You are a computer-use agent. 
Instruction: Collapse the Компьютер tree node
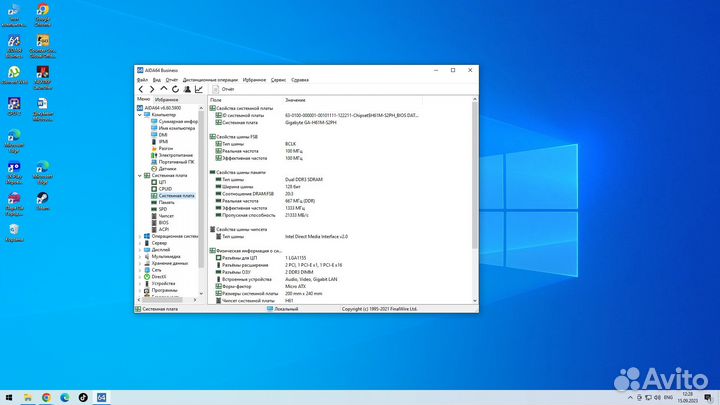pos(140,115)
